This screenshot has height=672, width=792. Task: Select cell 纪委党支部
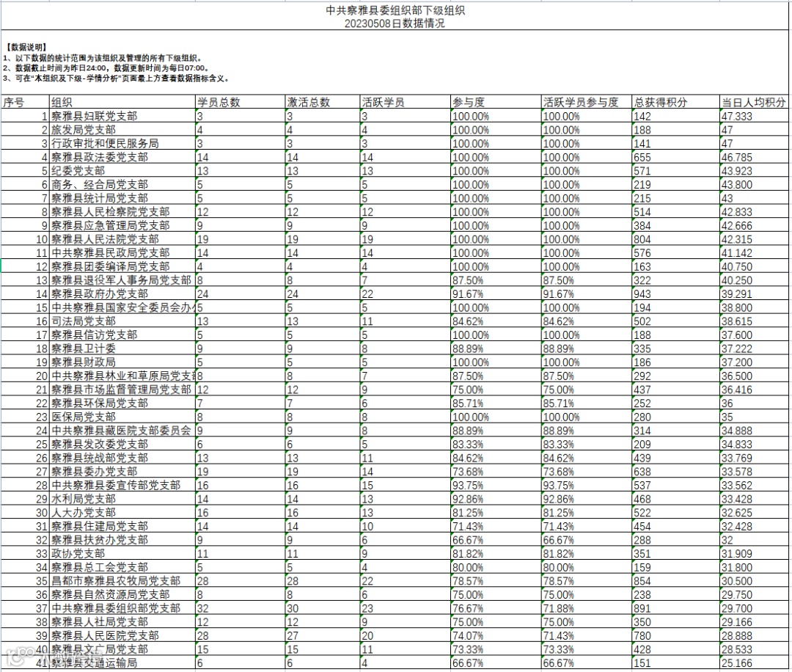coord(122,171)
